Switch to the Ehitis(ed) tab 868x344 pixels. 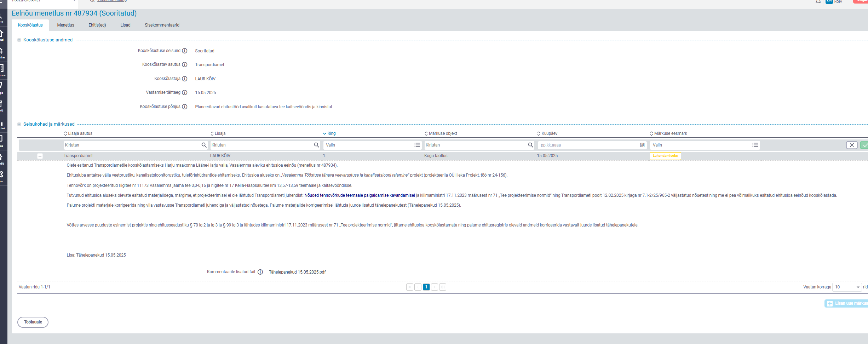pos(97,25)
